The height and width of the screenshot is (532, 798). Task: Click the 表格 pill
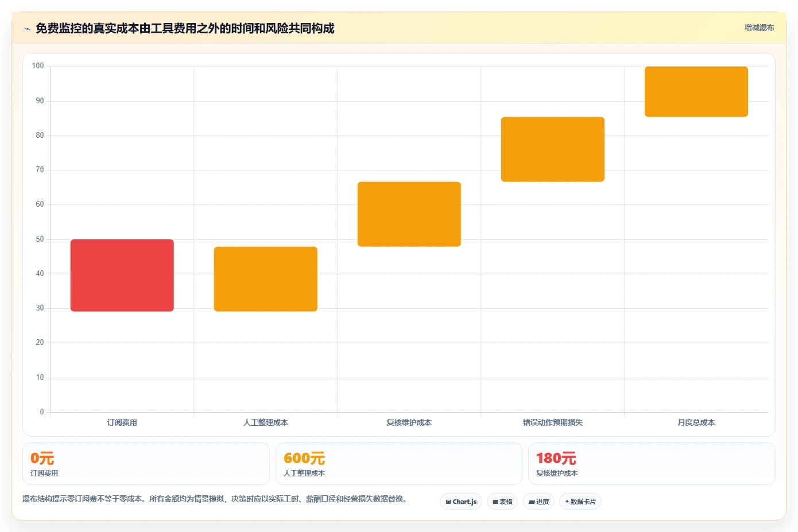502,502
